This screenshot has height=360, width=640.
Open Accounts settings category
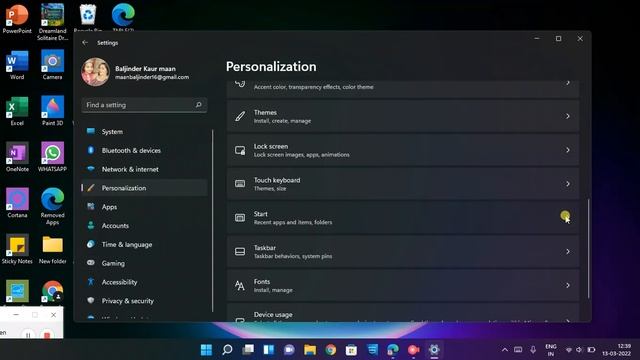pyautogui.click(x=144, y=225)
